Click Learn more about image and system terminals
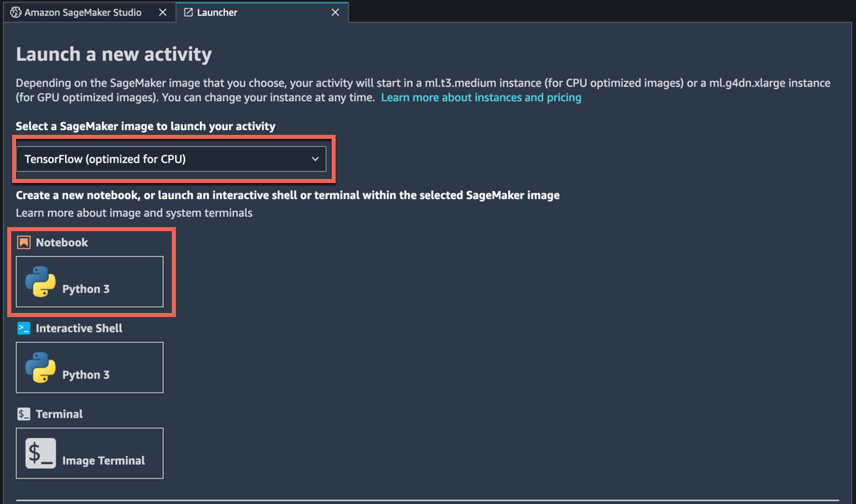The image size is (856, 504). (134, 213)
